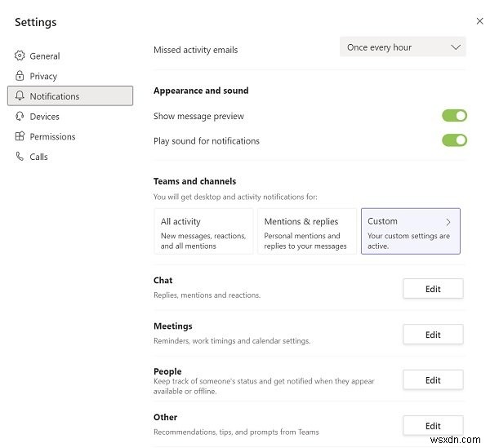Click 'Reminders, work timings and calendar settings.' text
Viewport: 490px width, 448px height.
click(232, 340)
